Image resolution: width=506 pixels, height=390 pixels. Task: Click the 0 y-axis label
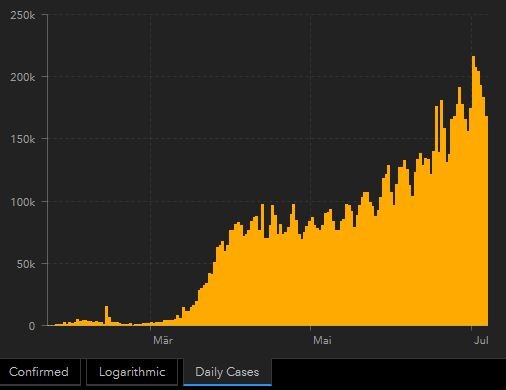click(32, 326)
